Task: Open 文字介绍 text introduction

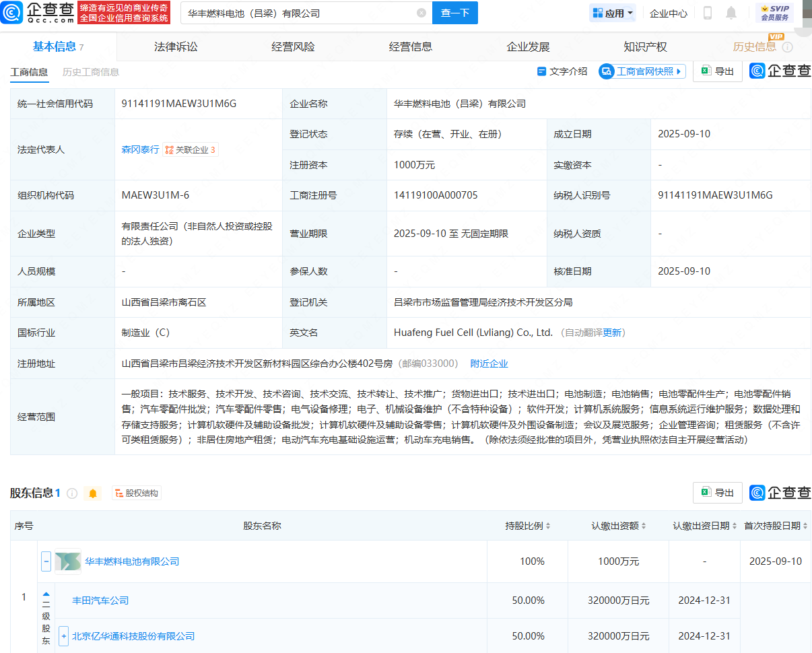Action: (x=562, y=71)
